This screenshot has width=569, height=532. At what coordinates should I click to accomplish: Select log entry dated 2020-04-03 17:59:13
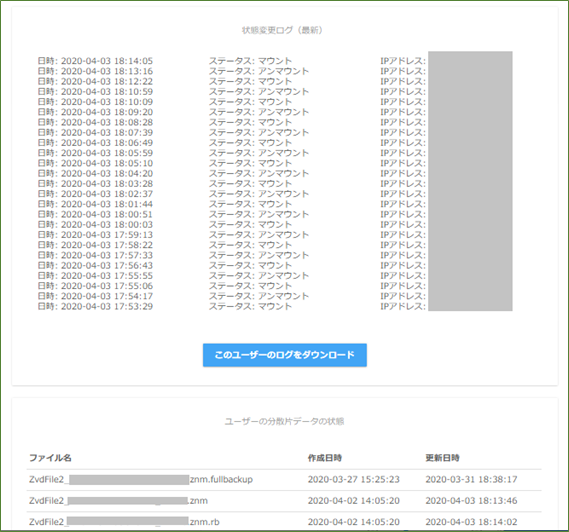pyautogui.click(x=95, y=235)
